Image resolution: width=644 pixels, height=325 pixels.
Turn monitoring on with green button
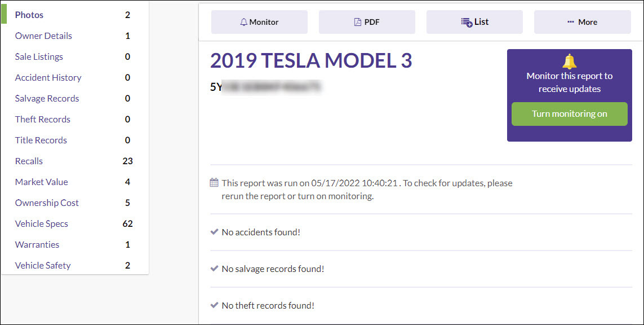coord(569,114)
